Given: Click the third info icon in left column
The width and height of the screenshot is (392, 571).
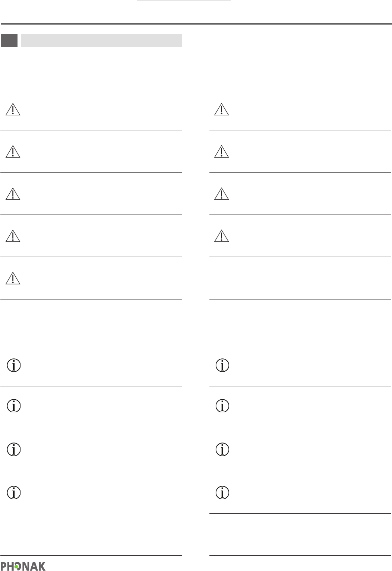Looking at the screenshot, I should point(14,450).
